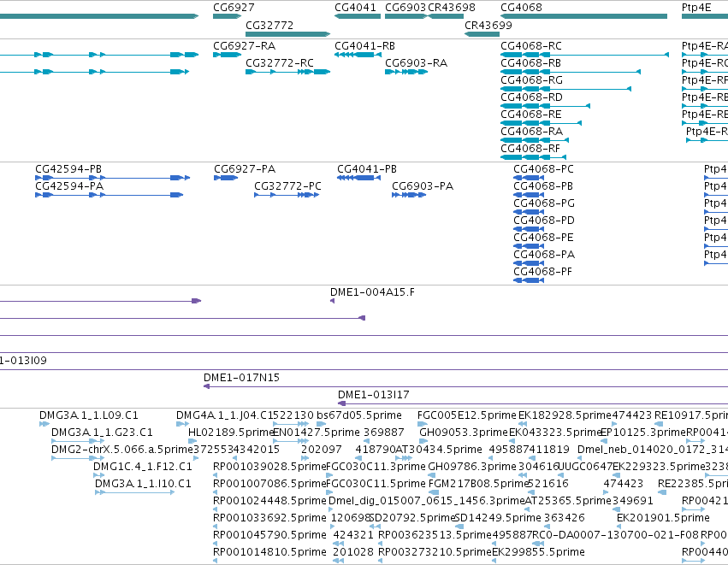Click transcript CG4068-RB
Screen dimensions: 728x565
[x=571, y=72]
